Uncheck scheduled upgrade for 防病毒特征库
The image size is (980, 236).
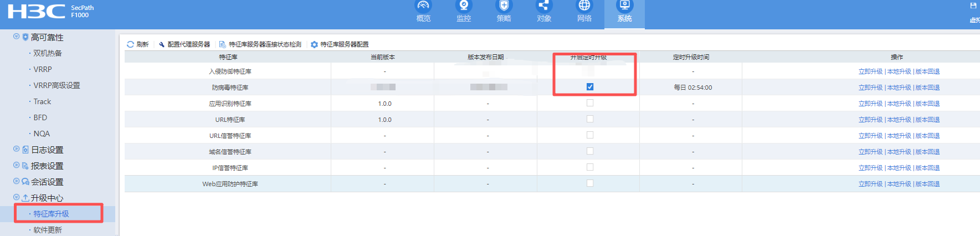pos(590,87)
